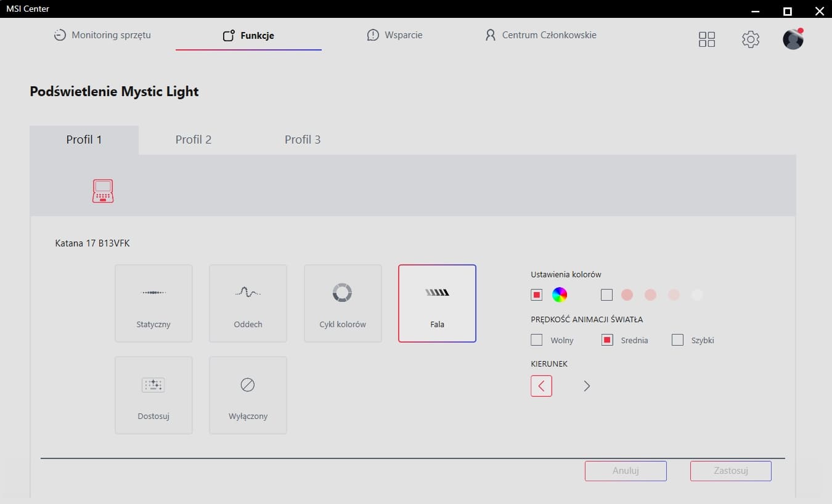Pick the last white color swatch

(697, 295)
